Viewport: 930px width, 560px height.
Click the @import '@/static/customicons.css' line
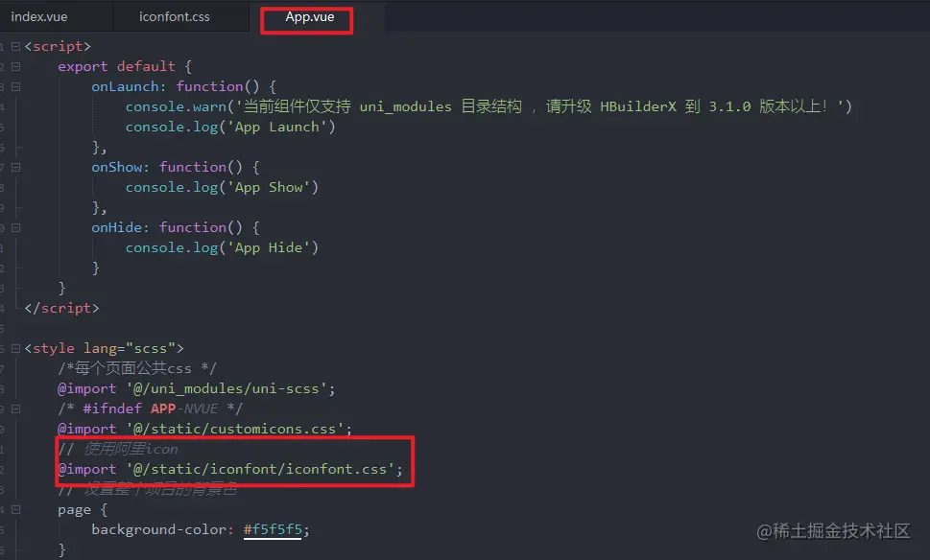coord(204,429)
